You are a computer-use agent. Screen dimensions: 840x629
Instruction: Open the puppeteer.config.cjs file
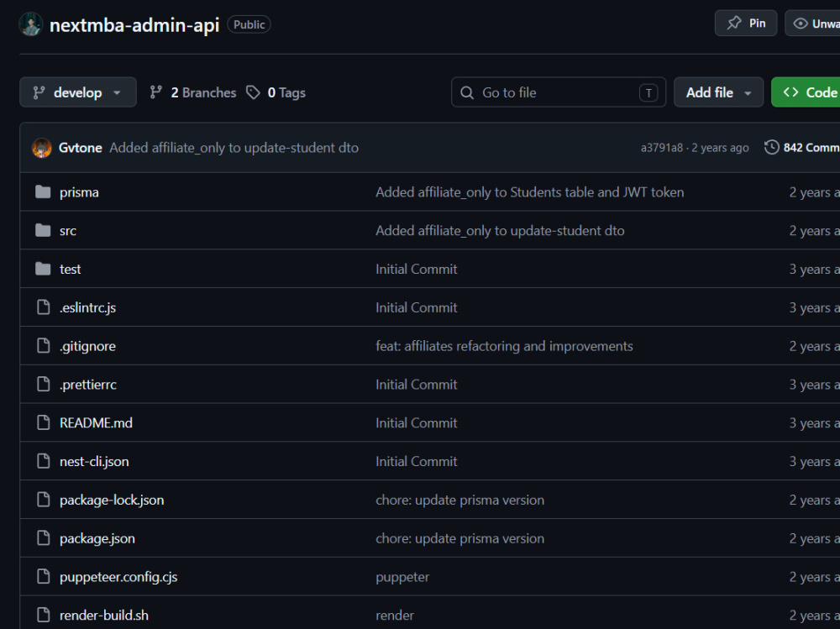click(118, 577)
